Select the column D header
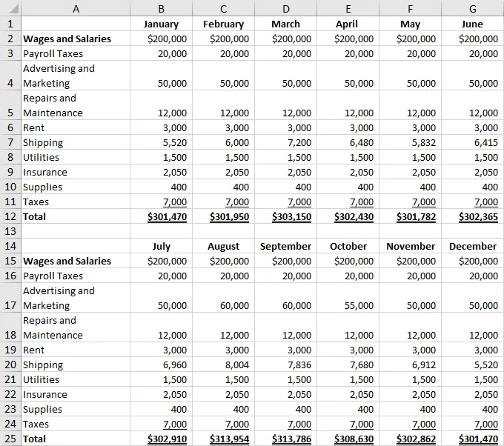The image size is (504, 446). (286, 9)
